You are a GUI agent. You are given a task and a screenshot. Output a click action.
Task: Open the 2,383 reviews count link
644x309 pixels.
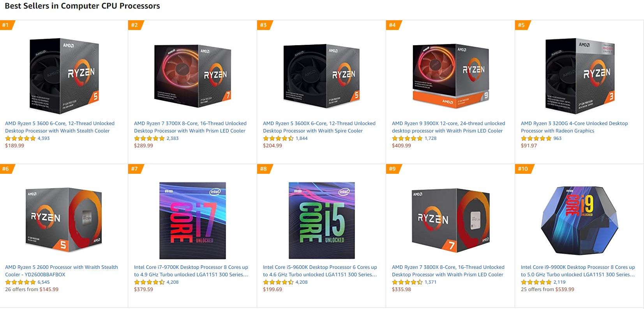click(173, 138)
